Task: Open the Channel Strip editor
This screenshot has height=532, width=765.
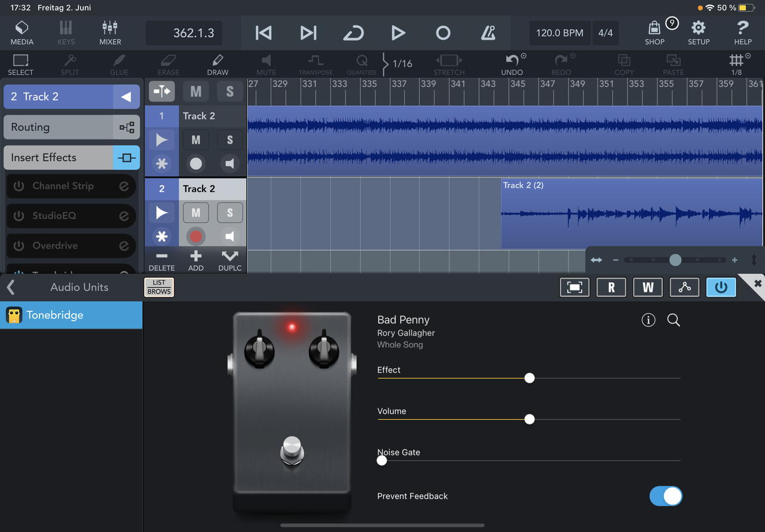Action: (x=124, y=186)
